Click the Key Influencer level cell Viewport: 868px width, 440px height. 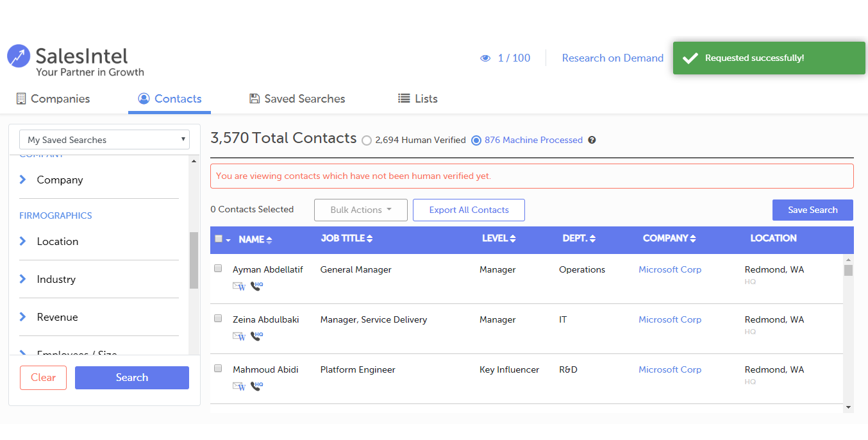510,370
